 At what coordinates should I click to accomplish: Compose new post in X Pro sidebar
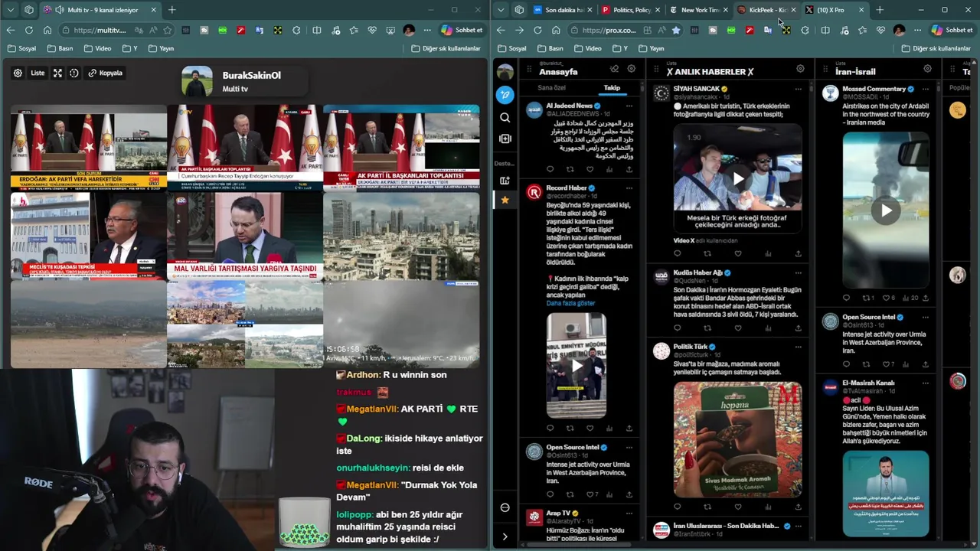point(505,95)
